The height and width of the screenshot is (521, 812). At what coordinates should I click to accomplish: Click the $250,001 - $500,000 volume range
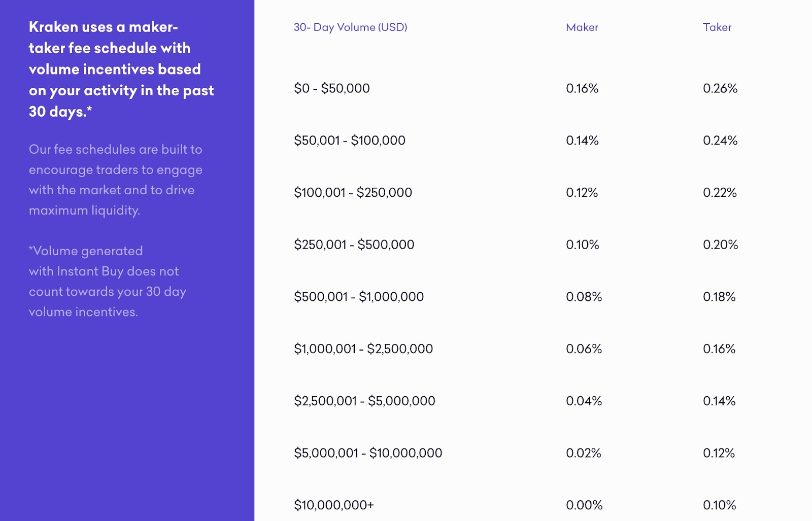(354, 245)
